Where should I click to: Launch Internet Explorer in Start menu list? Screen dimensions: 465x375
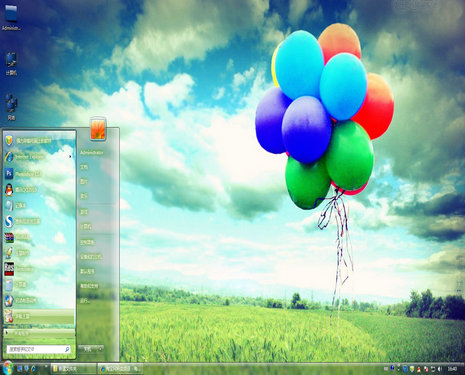(x=23, y=157)
